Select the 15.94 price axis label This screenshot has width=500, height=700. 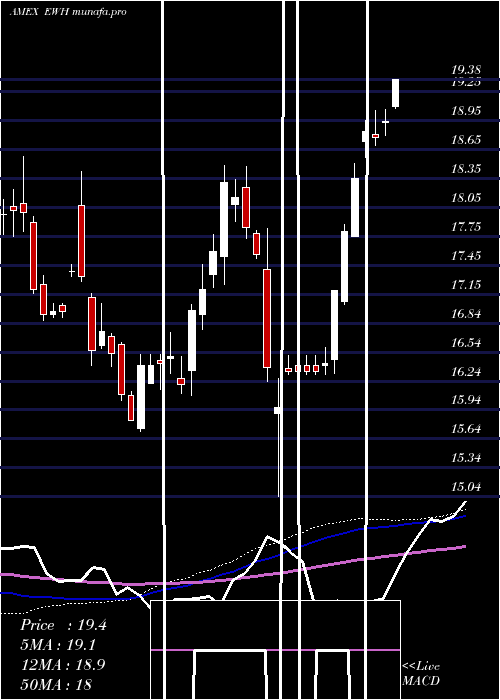(466, 400)
